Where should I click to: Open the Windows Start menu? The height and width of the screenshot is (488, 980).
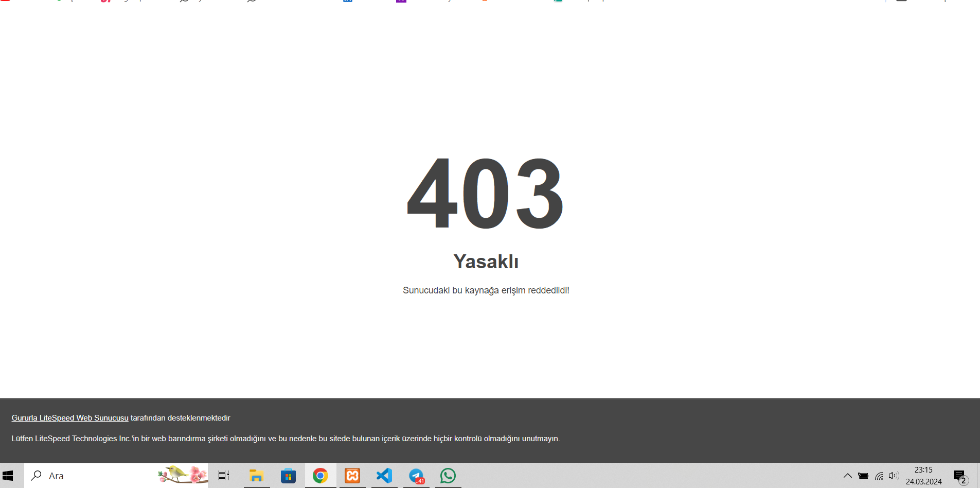point(8,476)
